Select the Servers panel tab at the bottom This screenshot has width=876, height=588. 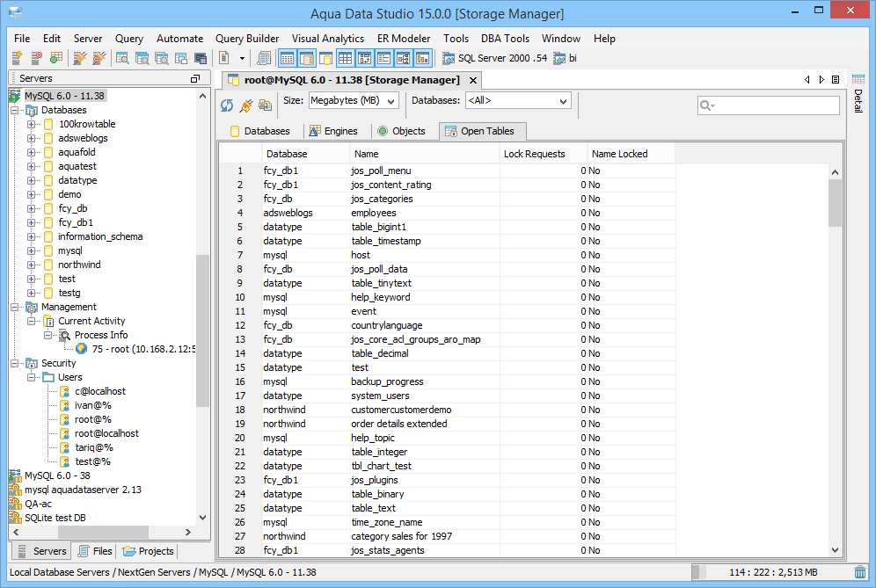pyautogui.click(x=42, y=551)
